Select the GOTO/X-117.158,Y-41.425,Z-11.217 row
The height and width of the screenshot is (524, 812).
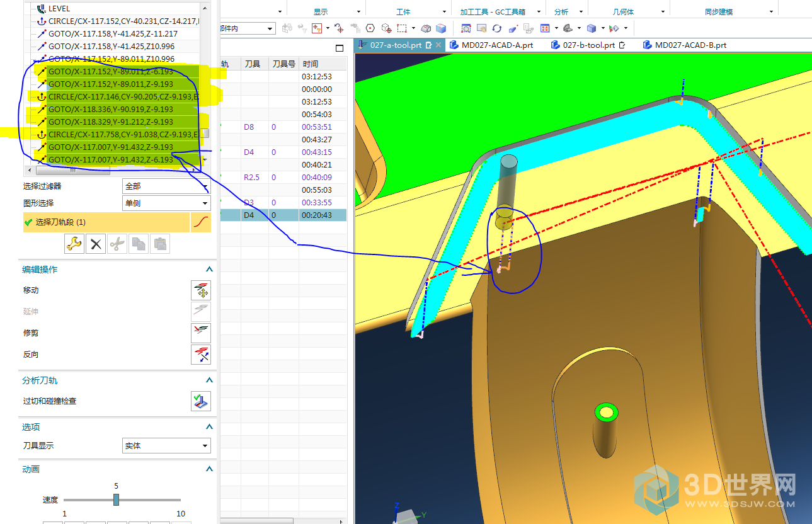coord(113,34)
